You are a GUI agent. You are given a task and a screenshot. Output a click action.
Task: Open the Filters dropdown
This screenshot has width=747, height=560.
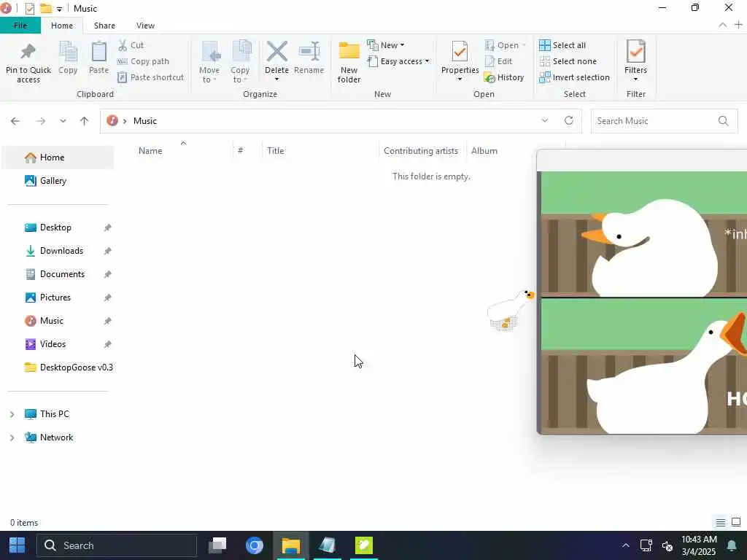click(x=635, y=61)
